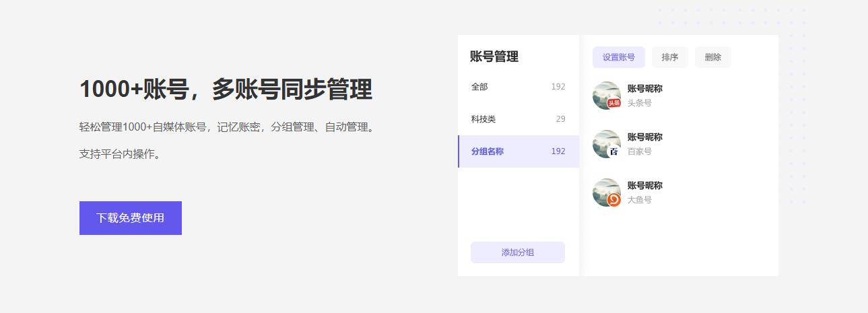Open the 百家号 account avatar
The width and height of the screenshot is (868, 313).
(x=607, y=144)
